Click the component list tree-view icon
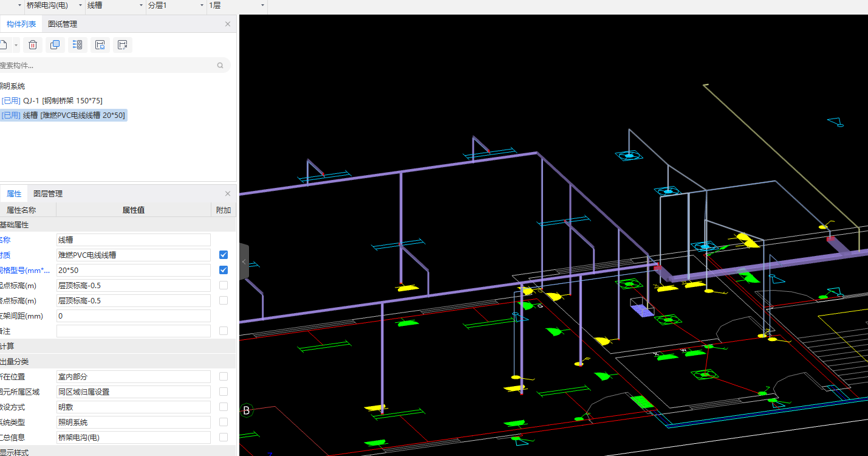 [77, 45]
